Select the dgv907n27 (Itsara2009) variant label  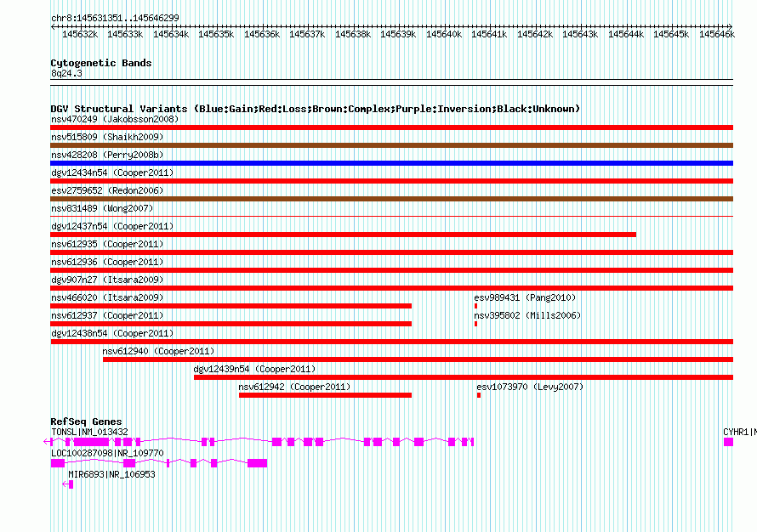(x=107, y=280)
